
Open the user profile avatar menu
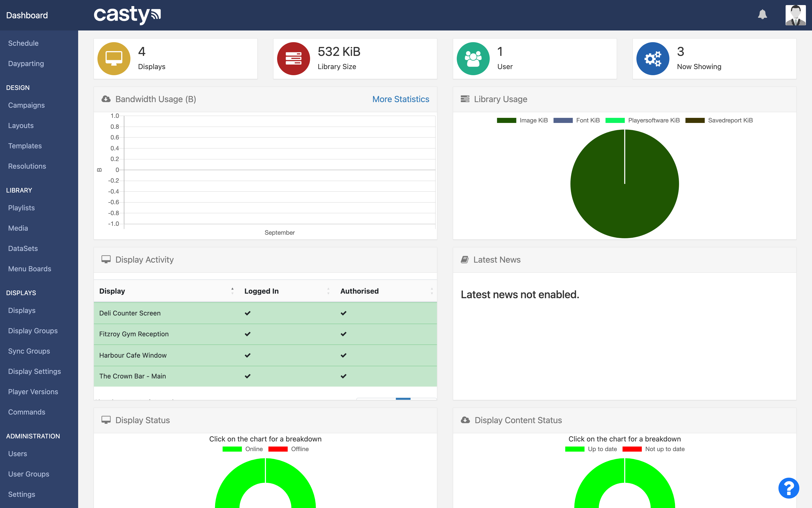tap(795, 15)
